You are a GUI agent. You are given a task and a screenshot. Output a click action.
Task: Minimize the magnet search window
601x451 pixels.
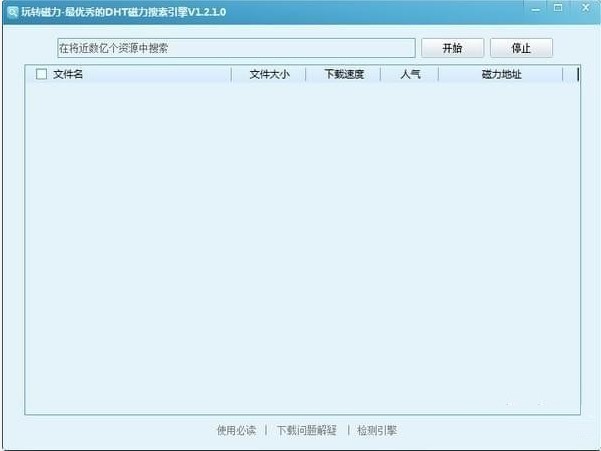(537, 8)
